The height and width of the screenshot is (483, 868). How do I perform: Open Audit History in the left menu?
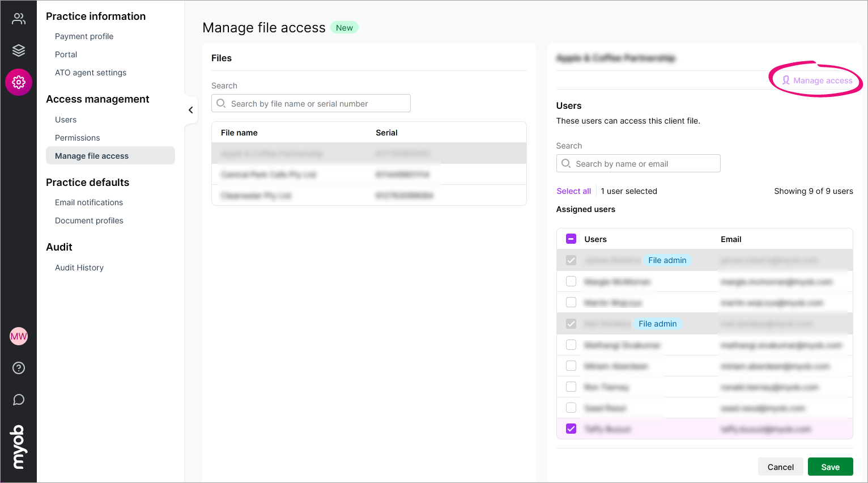tap(79, 267)
